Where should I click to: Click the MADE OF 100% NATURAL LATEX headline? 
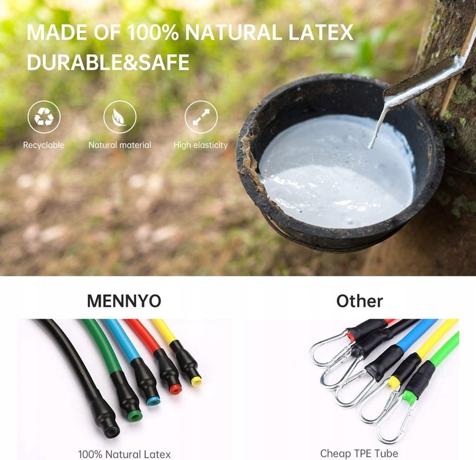click(x=190, y=32)
